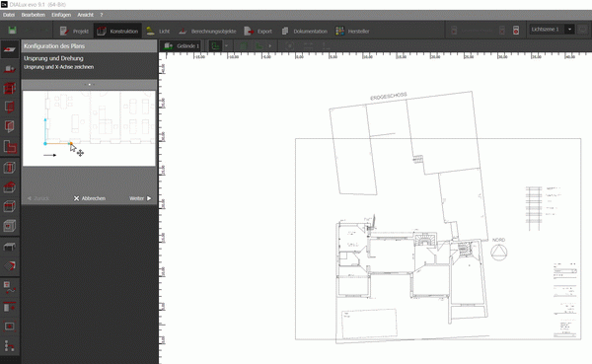The height and width of the screenshot is (364, 592).
Task: Select the bottom sidebar connected-nodes tool
Action: pyautogui.click(x=10, y=346)
